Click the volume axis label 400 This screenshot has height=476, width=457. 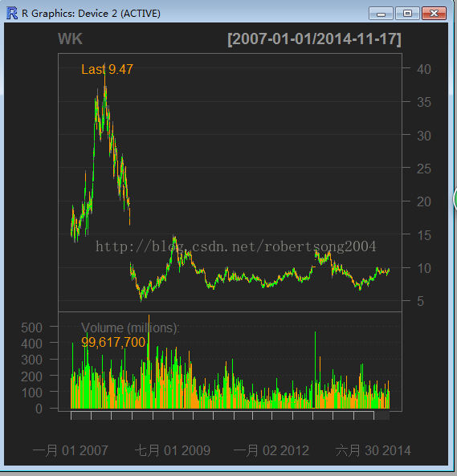point(31,344)
